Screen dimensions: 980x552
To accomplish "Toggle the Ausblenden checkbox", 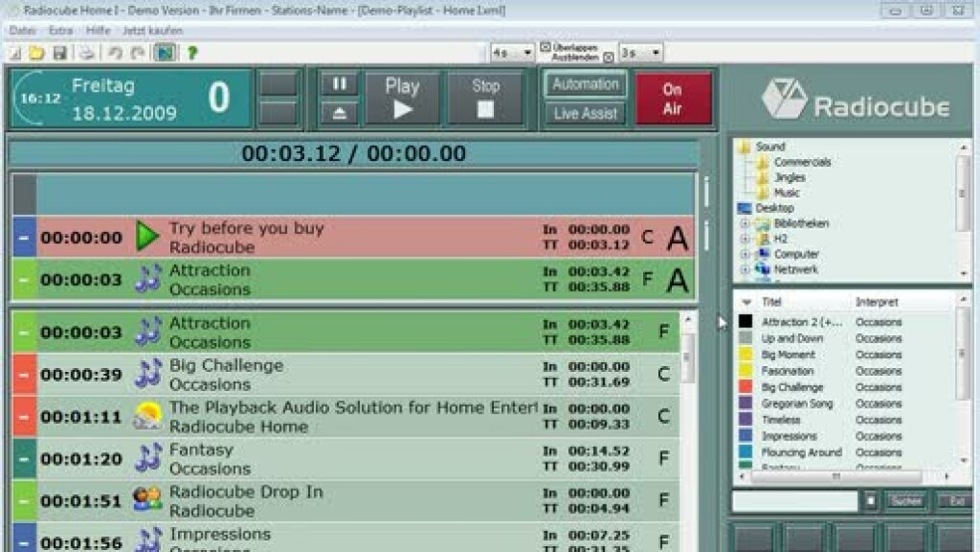I will pos(608,57).
